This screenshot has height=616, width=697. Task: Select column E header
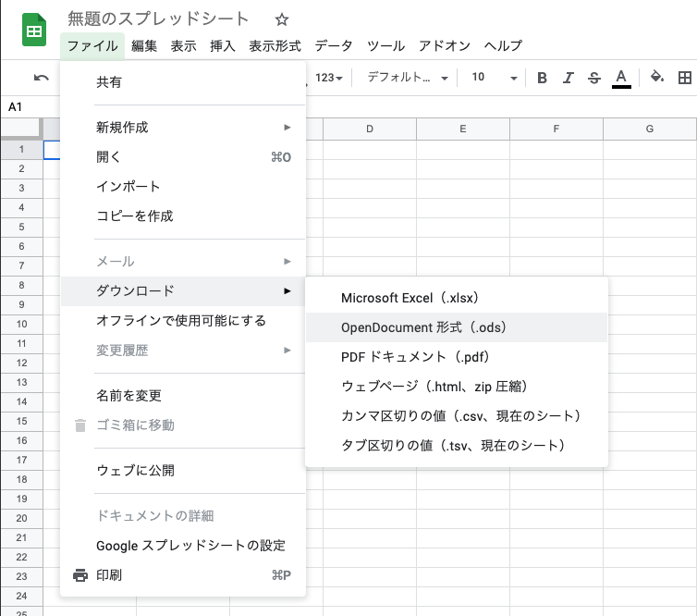tap(463, 129)
